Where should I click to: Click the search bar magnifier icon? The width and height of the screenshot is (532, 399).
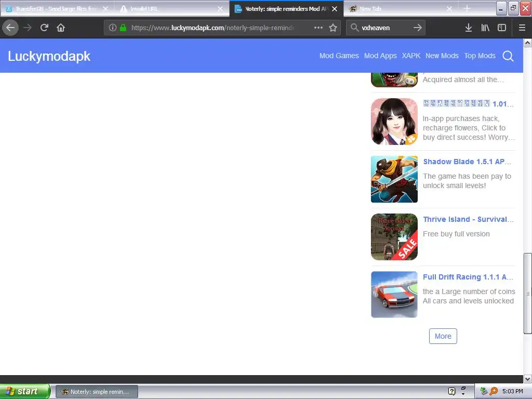(x=354, y=28)
